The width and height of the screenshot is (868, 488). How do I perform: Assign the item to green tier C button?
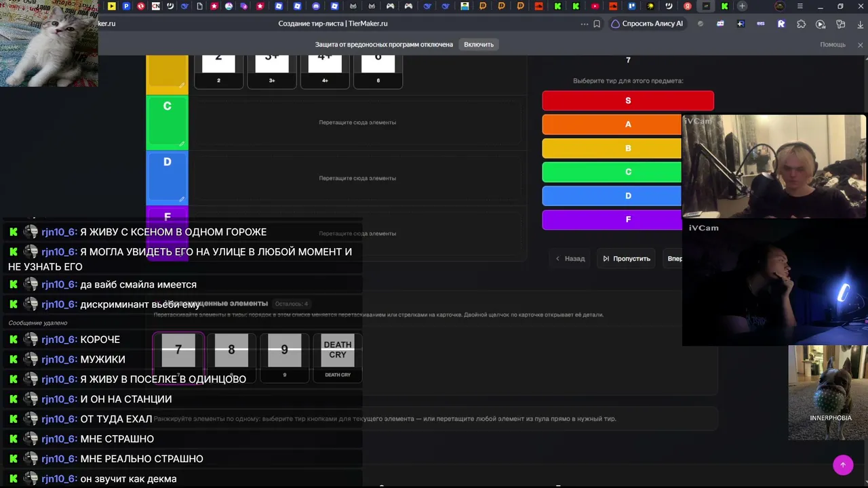tap(612, 171)
